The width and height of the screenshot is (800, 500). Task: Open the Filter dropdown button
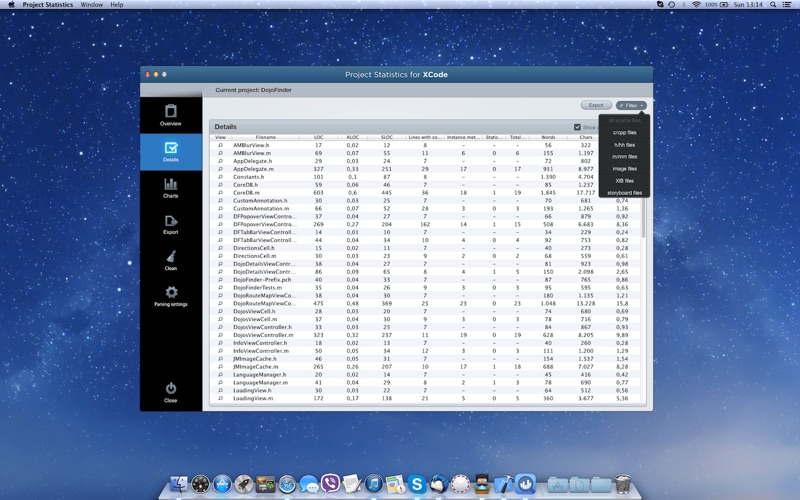(x=631, y=105)
